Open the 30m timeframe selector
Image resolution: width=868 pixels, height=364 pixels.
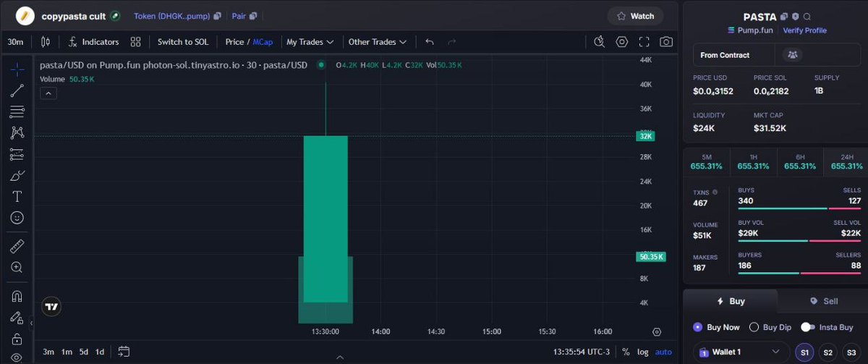(15, 42)
